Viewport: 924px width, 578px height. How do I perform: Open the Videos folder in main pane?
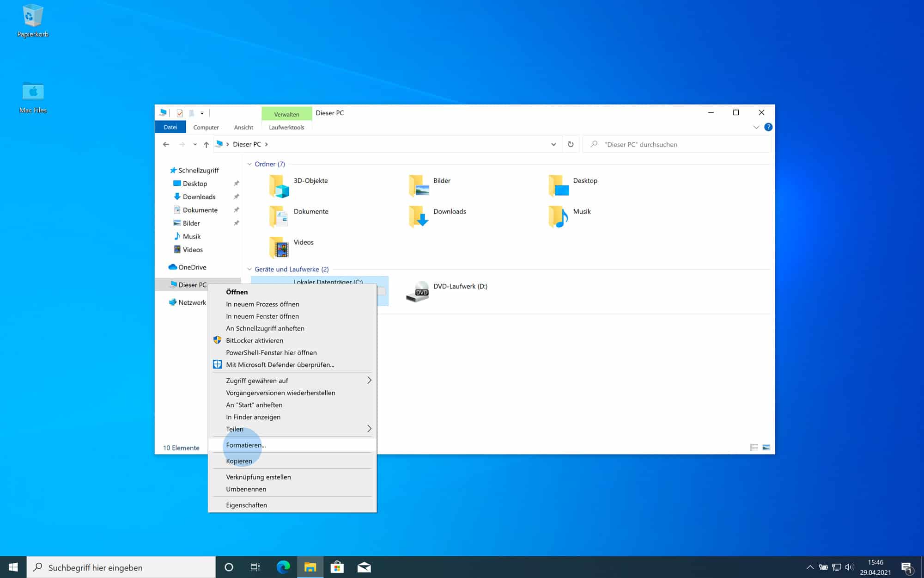pos(292,247)
